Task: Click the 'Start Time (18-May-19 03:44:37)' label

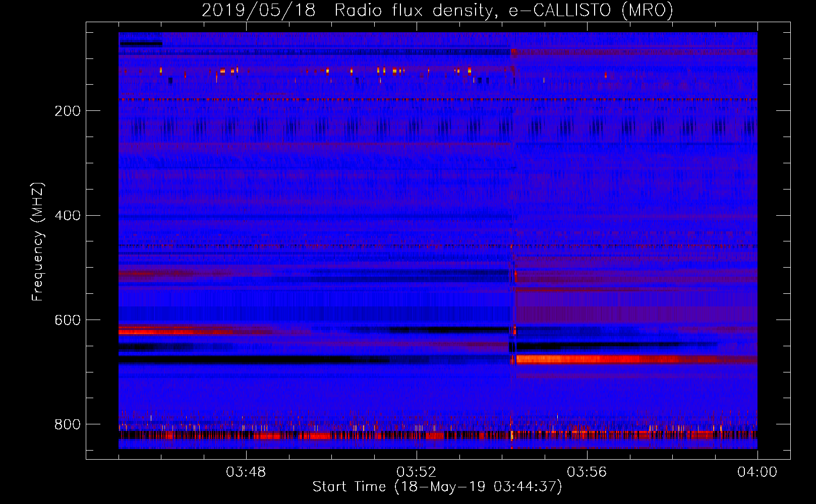Action: click(437, 487)
